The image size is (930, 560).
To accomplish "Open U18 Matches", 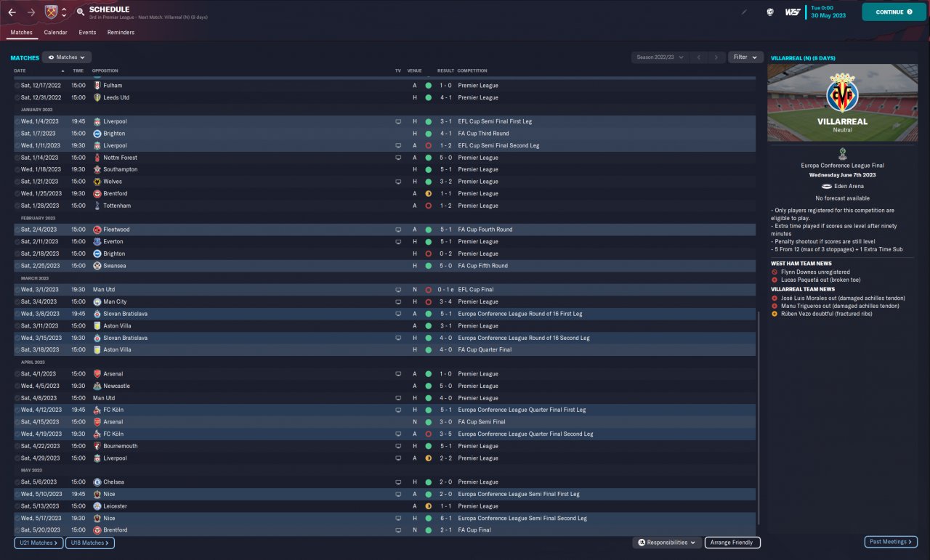I will click(x=90, y=543).
